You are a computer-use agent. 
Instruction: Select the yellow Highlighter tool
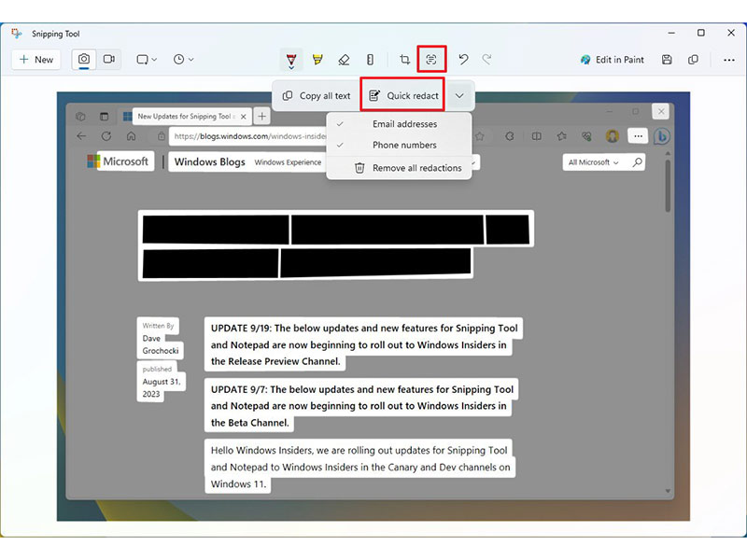click(x=317, y=60)
